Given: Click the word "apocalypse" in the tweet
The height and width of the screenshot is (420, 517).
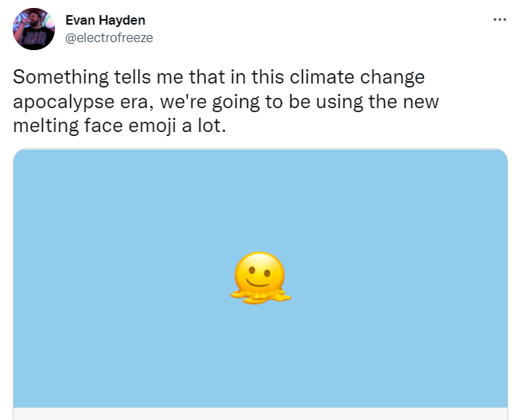Looking at the screenshot, I should click(x=64, y=102).
